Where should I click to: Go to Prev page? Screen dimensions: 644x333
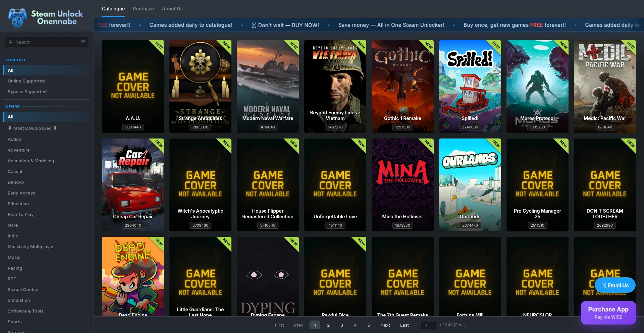tap(299, 325)
